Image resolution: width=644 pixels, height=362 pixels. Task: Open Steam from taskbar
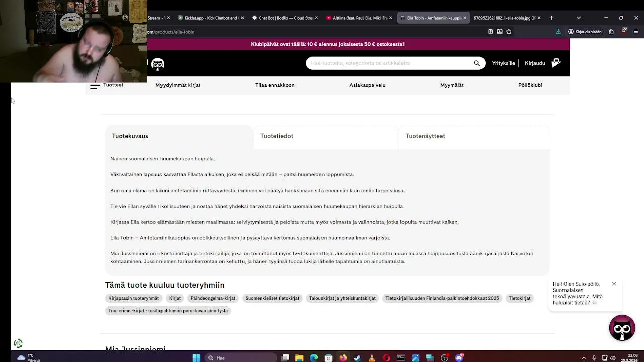point(357,358)
